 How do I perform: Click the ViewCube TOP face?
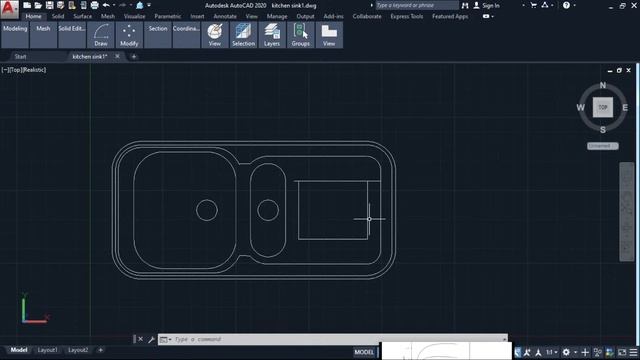click(x=603, y=107)
